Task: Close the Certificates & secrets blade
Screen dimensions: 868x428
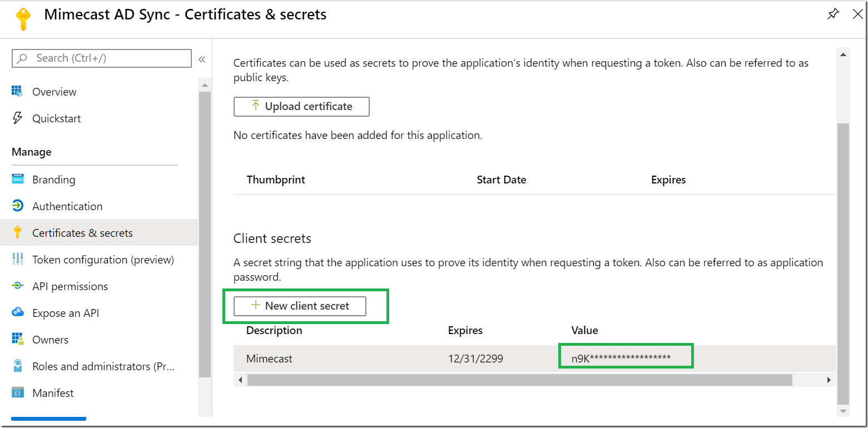Action: [x=857, y=14]
